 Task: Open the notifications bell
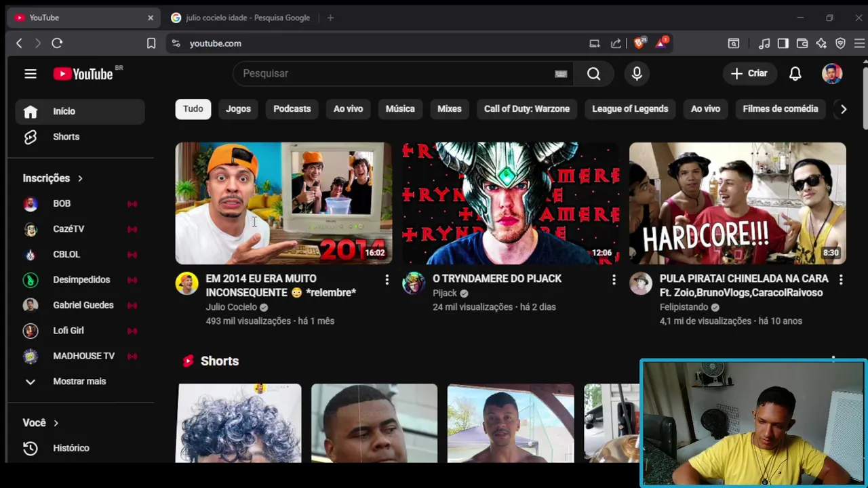click(x=795, y=73)
